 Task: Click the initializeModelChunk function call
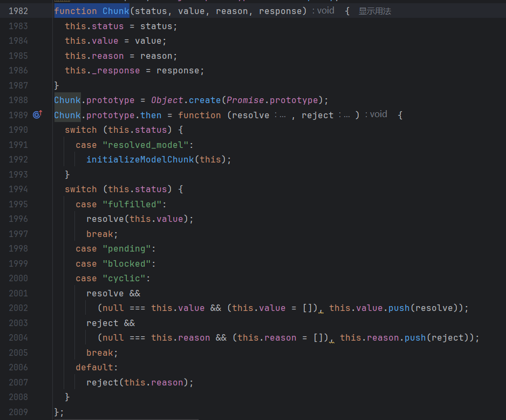pyautogui.click(x=140, y=159)
